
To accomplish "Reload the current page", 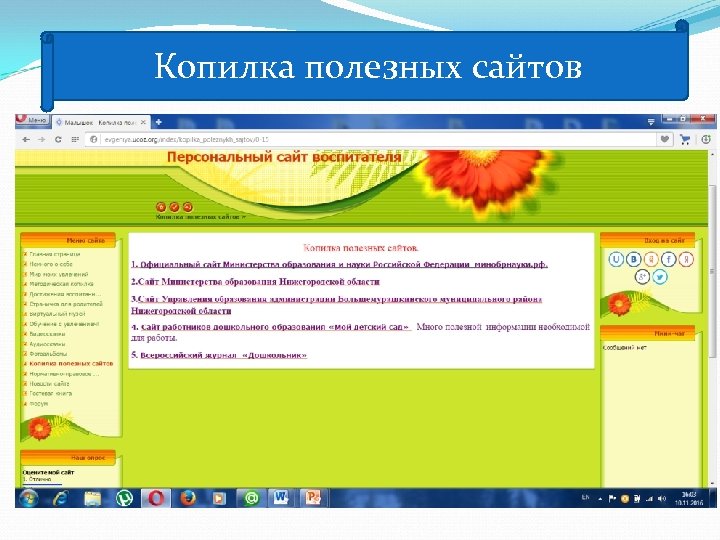I will click(58, 140).
